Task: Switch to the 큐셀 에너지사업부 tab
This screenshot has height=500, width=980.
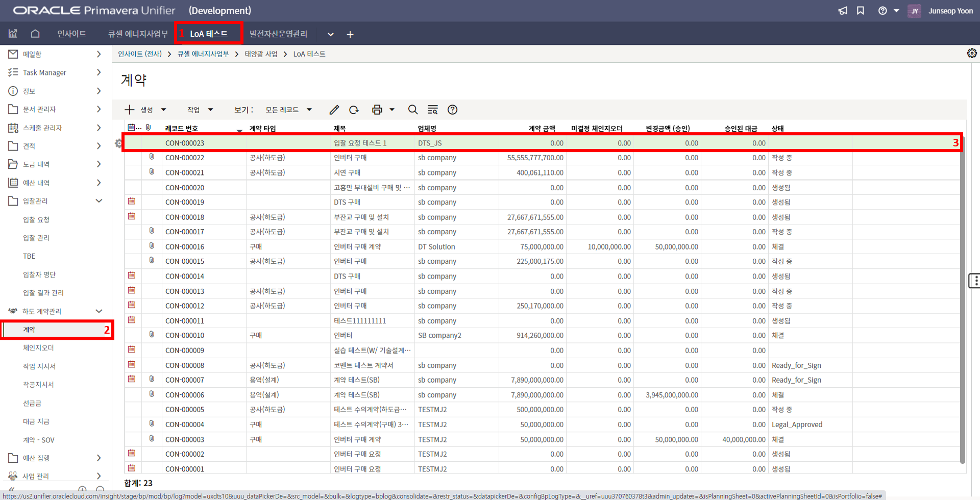Action: (138, 34)
